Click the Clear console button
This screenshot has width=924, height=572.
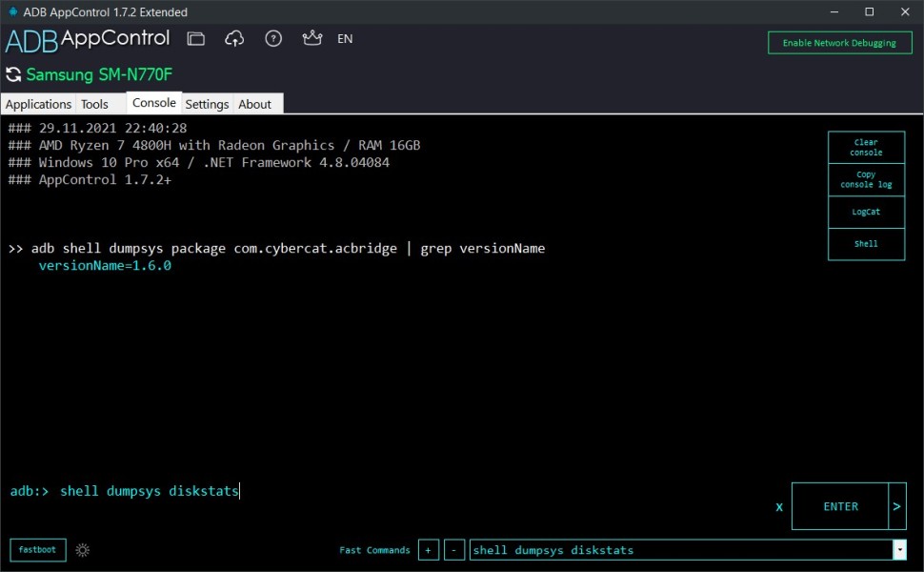866,148
